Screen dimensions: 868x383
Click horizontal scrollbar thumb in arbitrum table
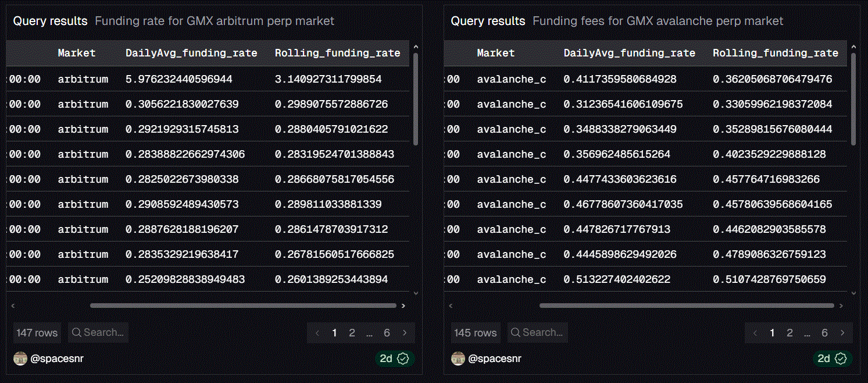243,306
